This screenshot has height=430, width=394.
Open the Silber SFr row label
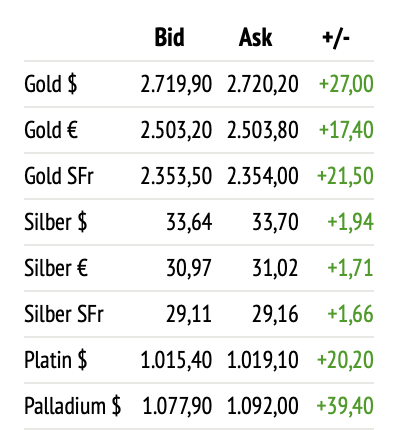coord(64,314)
